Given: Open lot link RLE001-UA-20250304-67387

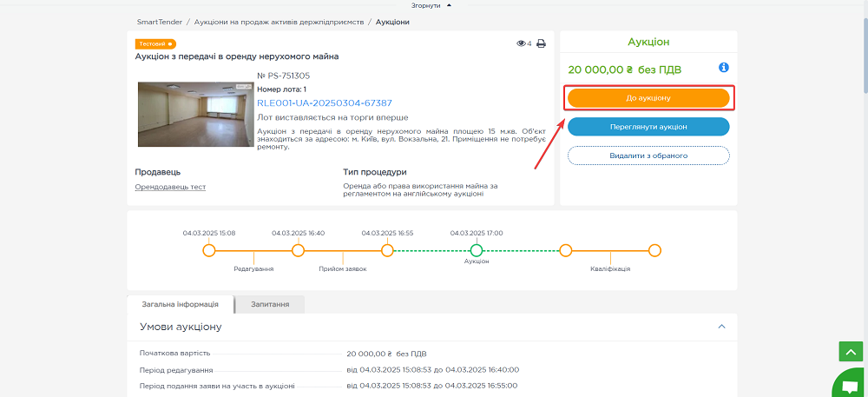Looking at the screenshot, I should pos(324,103).
